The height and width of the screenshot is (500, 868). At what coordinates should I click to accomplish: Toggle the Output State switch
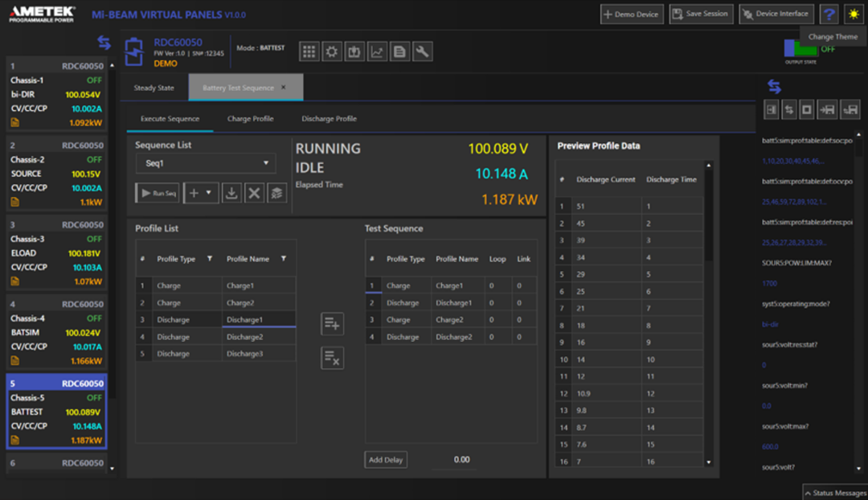800,48
